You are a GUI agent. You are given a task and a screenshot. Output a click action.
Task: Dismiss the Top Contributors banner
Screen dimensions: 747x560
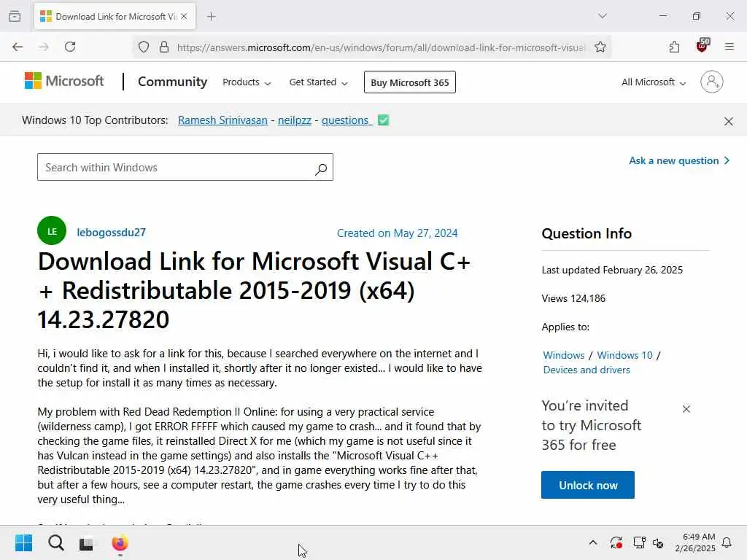tap(729, 122)
